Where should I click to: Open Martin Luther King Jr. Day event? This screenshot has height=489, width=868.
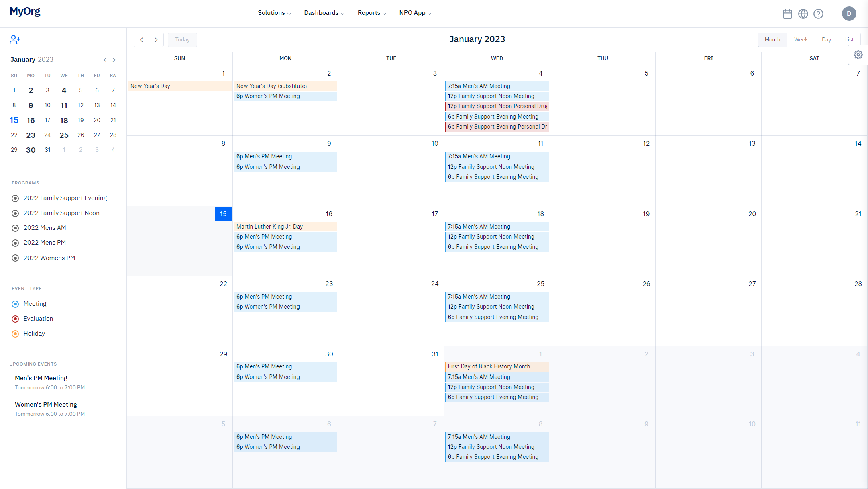(x=285, y=227)
